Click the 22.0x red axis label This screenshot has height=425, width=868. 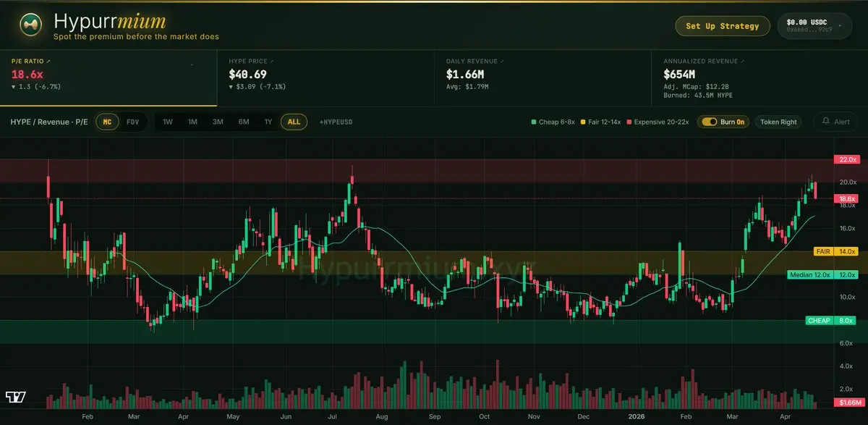tap(847, 159)
